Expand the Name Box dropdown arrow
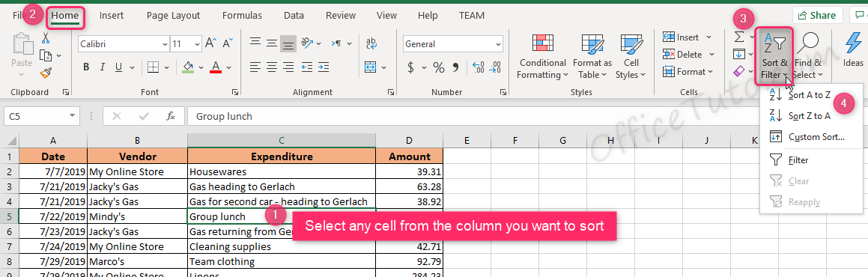Viewport: 868px width, 277px height. 72,116
